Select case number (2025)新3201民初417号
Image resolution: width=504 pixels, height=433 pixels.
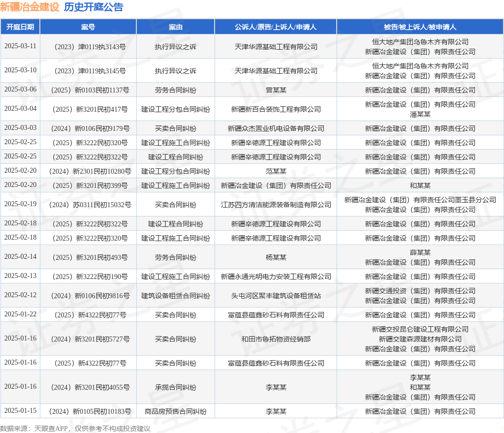click(x=90, y=110)
